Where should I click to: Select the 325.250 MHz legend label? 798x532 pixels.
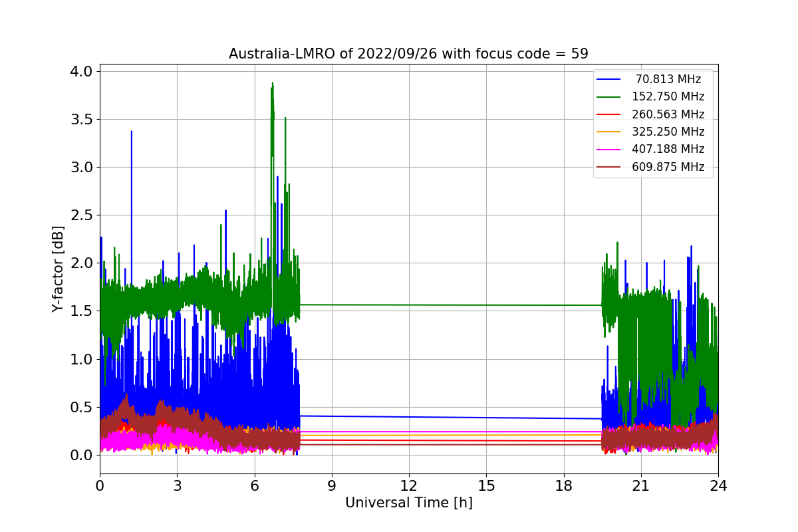click(668, 132)
